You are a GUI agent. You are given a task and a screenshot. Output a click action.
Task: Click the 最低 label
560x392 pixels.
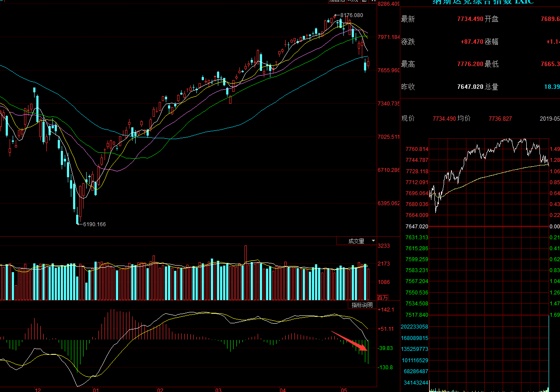tap(492, 64)
